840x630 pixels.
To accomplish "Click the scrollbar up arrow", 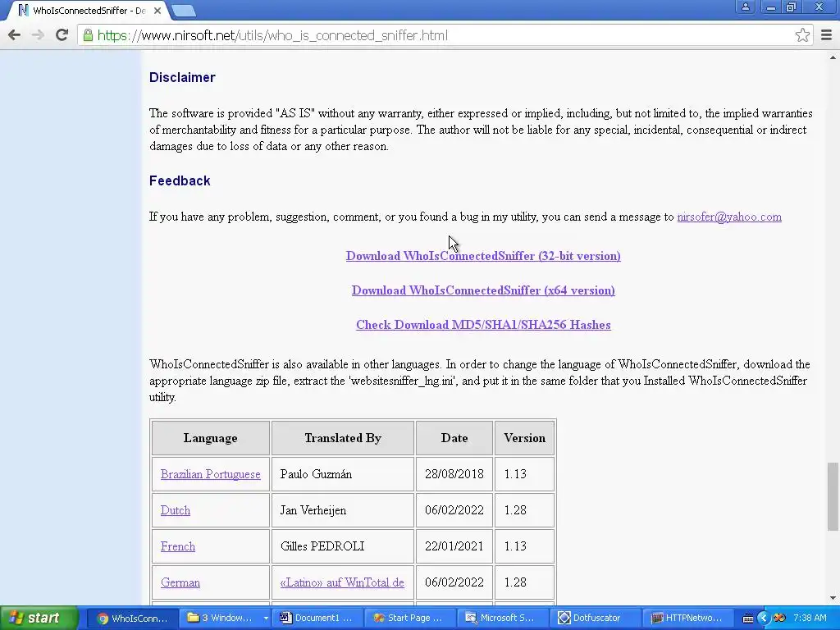I will pos(833,57).
